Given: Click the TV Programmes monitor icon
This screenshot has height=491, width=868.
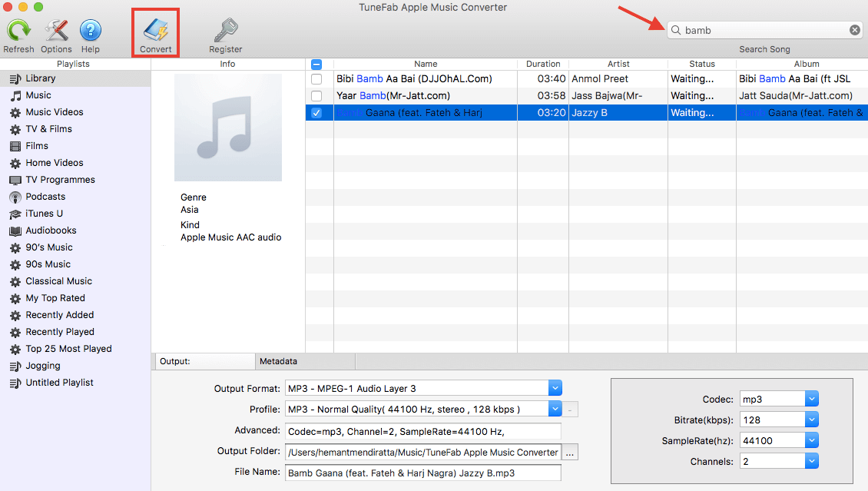Looking at the screenshot, I should (x=15, y=181).
